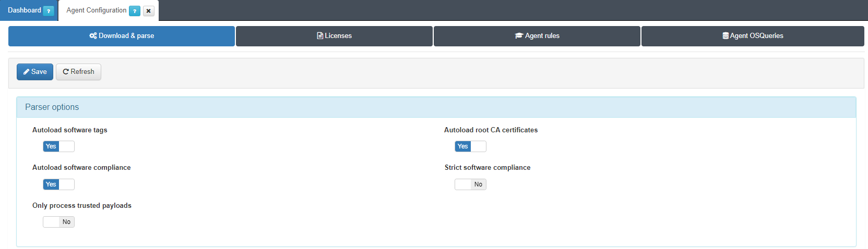Click the document icon next to Licenses
Viewport: 868px width, 249px height.
tap(320, 36)
